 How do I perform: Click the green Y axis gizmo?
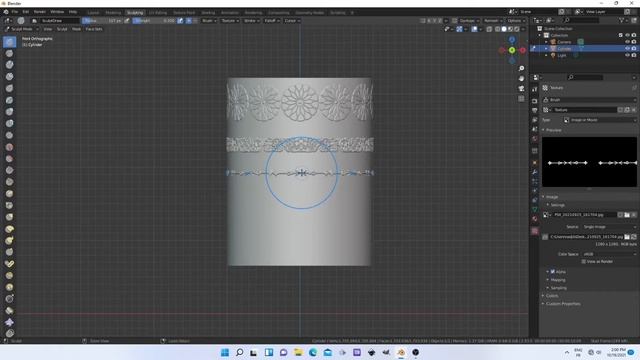click(512, 50)
